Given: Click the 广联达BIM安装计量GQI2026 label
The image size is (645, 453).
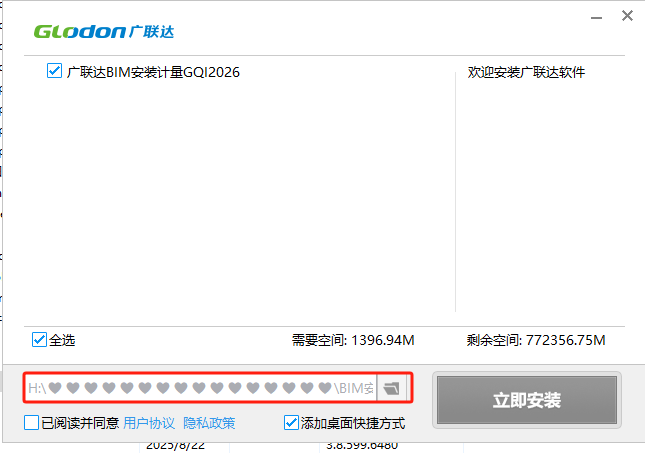Looking at the screenshot, I should pos(153,72).
